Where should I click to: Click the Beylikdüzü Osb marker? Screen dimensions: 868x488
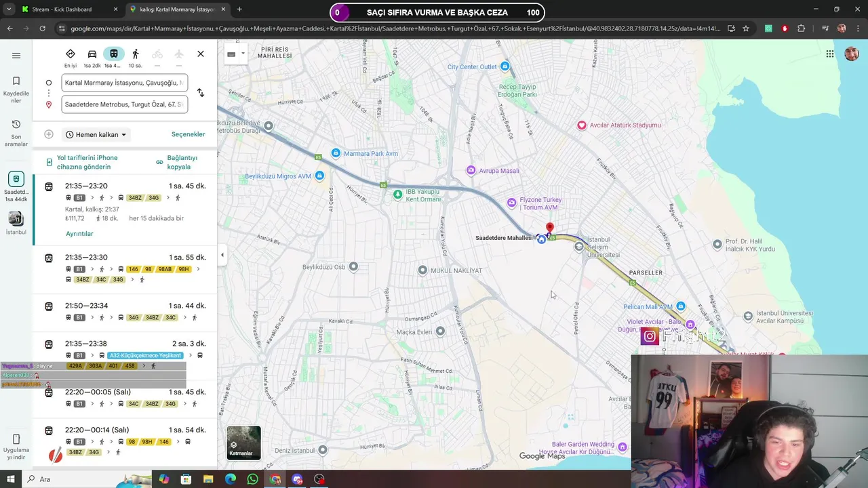[353, 267]
